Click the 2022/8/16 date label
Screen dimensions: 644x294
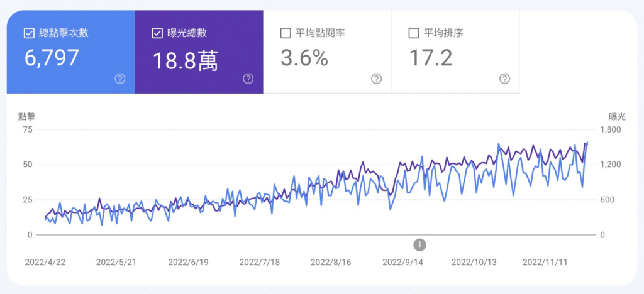pos(332,261)
